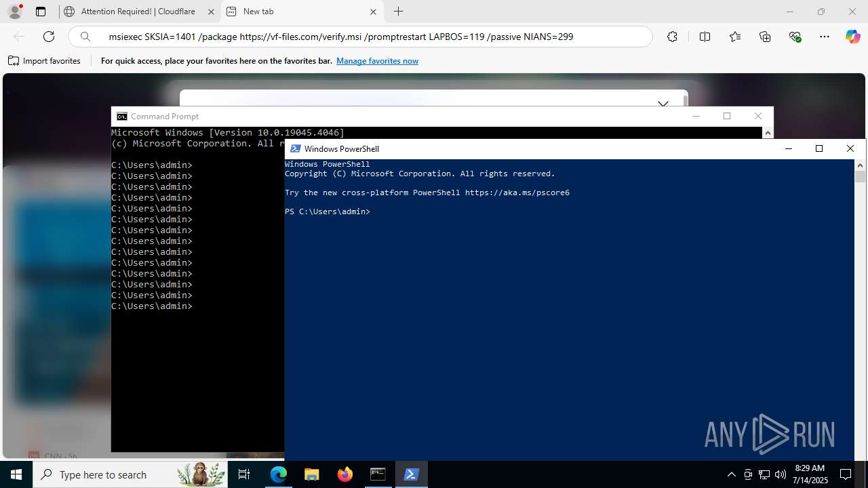Go back in Edge

pos(19,37)
